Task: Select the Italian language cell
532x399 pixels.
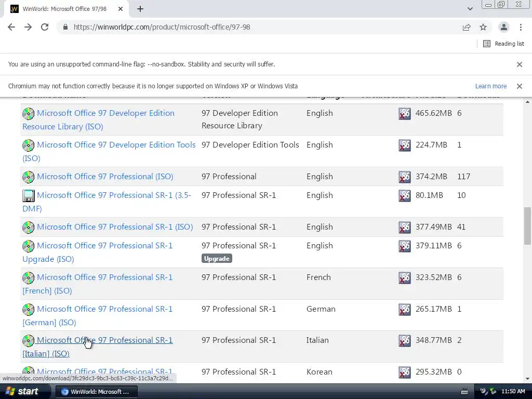Action: [317, 340]
